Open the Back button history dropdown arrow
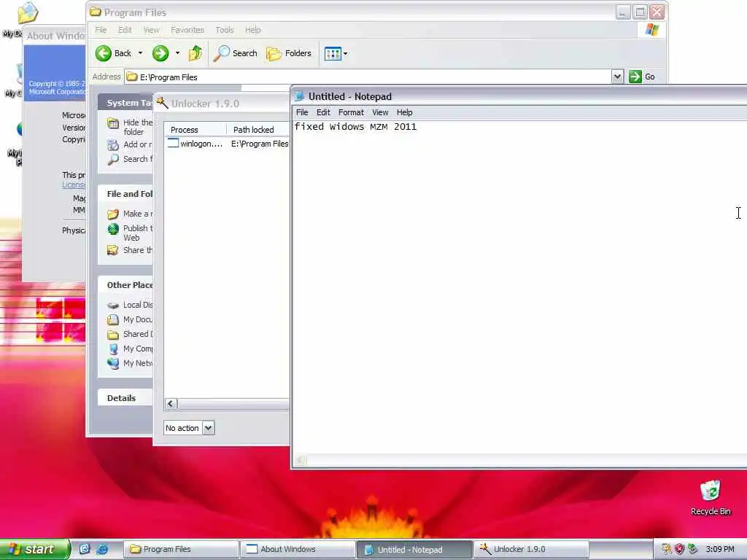The width and height of the screenshot is (747, 560). (141, 53)
